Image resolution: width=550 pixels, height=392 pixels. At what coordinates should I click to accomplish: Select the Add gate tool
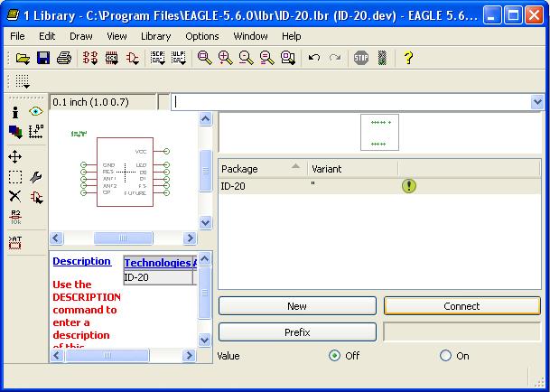[36, 197]
